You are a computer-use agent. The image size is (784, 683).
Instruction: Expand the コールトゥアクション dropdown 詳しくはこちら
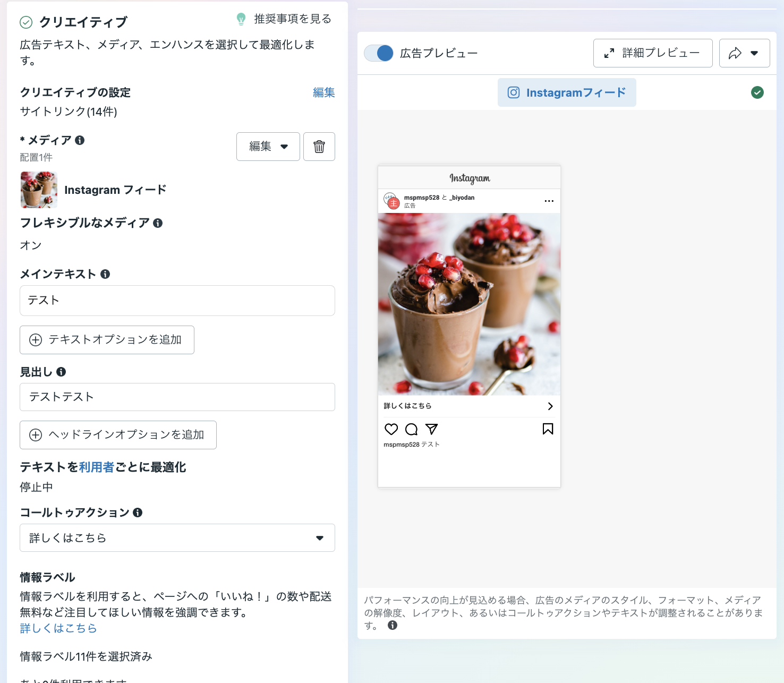click(x=177, y=538)
